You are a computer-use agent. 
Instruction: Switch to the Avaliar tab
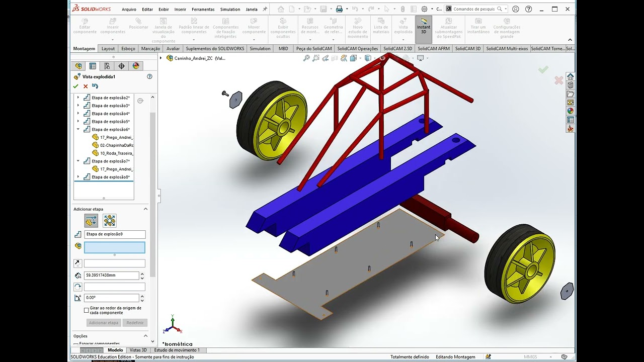point(173,49)
